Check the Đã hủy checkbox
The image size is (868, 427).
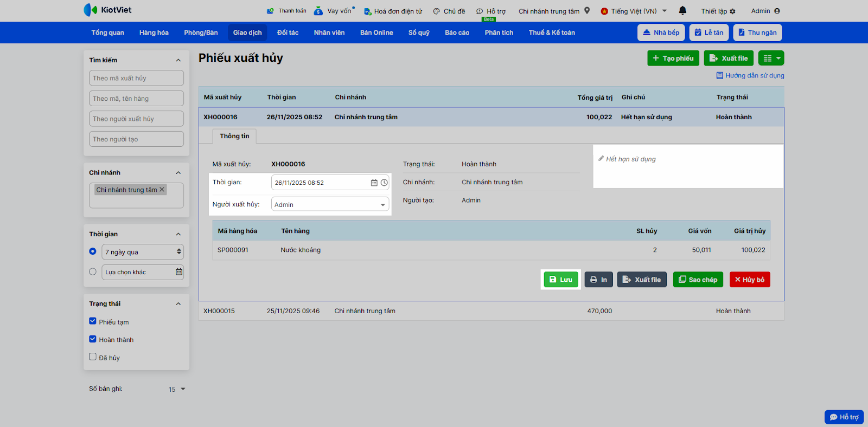point(93,357)
